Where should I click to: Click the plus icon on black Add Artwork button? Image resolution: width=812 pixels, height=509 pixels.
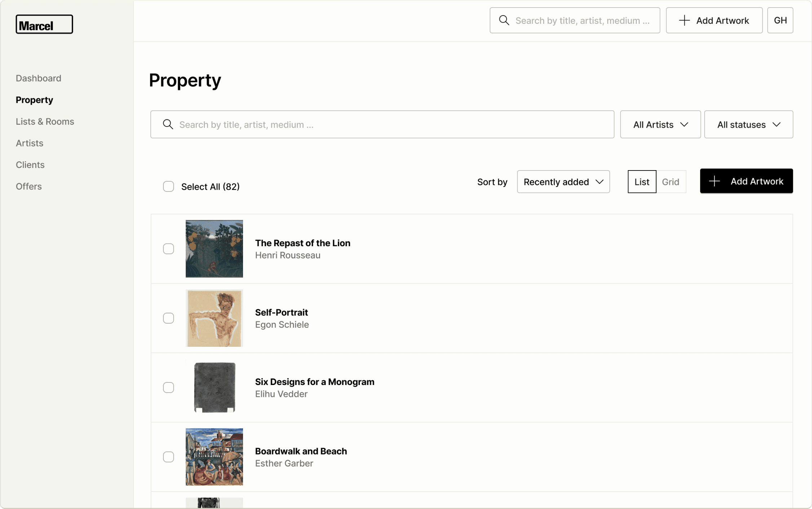(714, 181)
